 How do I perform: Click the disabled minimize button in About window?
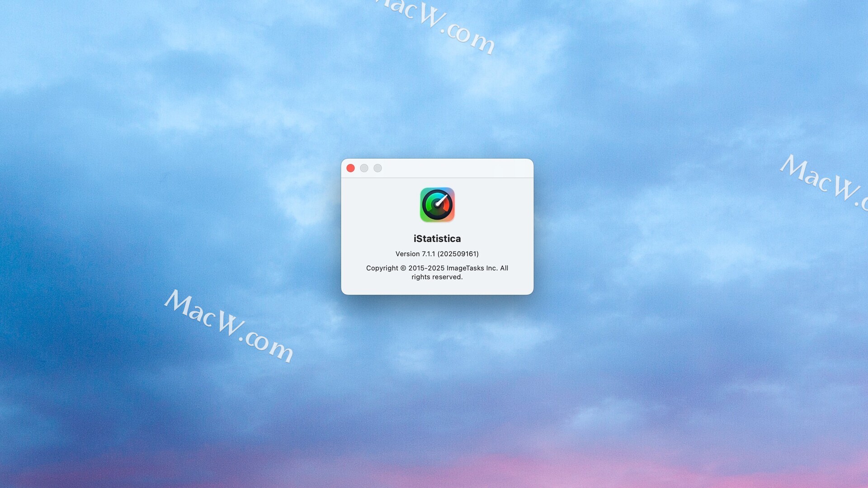click(x=364, y=168)
